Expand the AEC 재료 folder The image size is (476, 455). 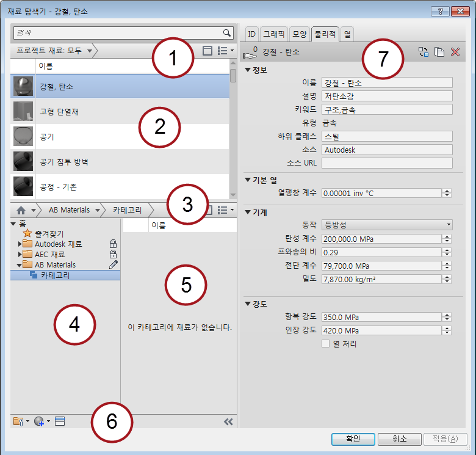click(20, 254)
